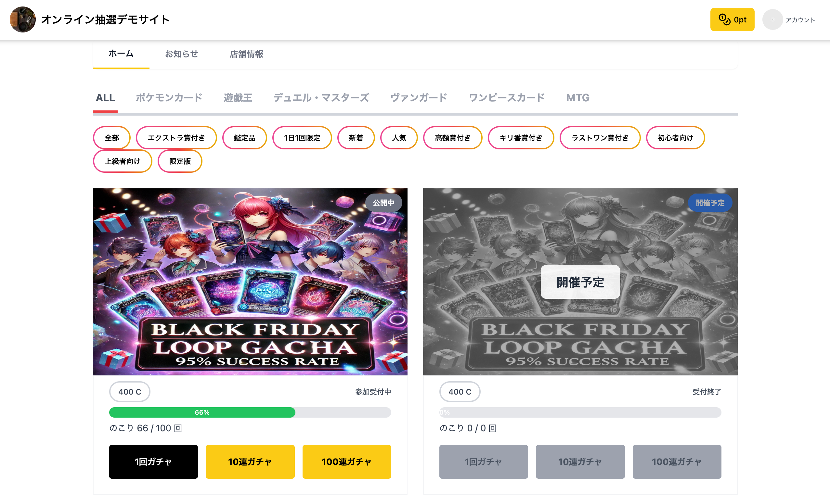Click the yellow 100連ガチャ button
Viewport: 830px width, 504px height.
tap(347, 461)
